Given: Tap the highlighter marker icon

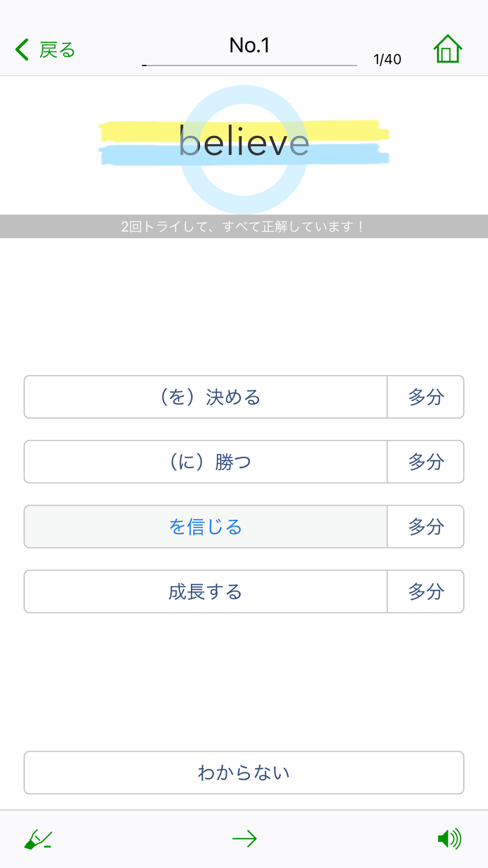Looking at the screenshot, I should click(38, 839).
